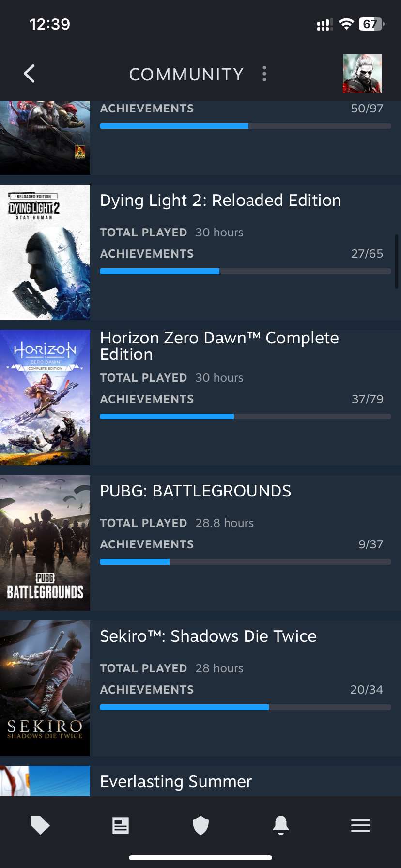401x868 pixels.
Task: Select PUBG: BATTLEGROUNDS entry
Action: (x=196, y=491)
